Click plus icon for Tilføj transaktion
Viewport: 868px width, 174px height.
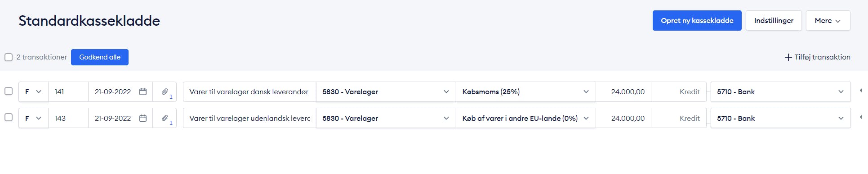point(788,57)
